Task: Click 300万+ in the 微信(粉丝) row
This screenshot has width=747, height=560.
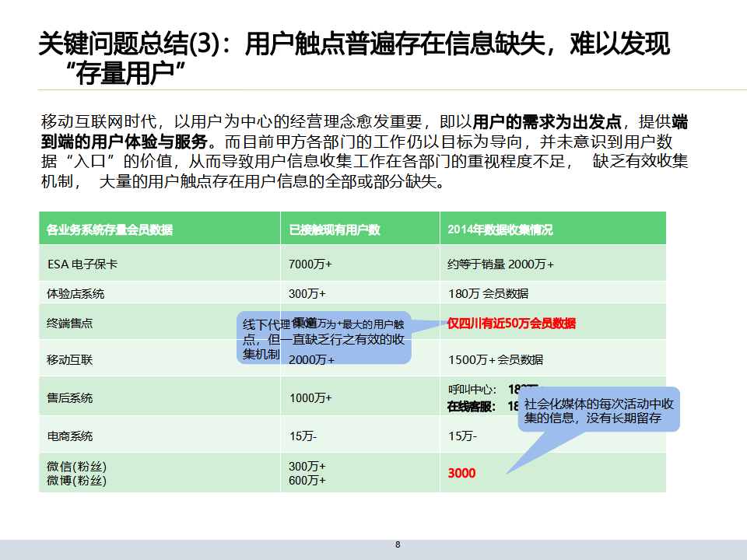Action: pos(307,467)
